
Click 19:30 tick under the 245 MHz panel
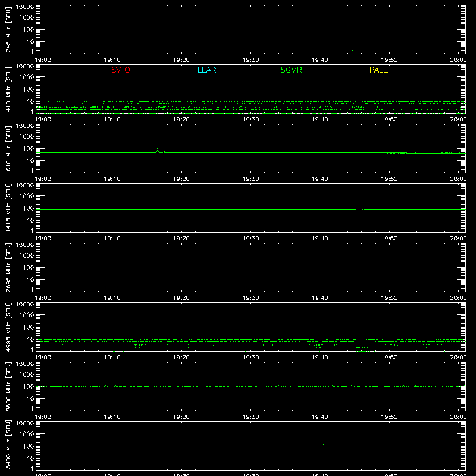coord(250,60)
